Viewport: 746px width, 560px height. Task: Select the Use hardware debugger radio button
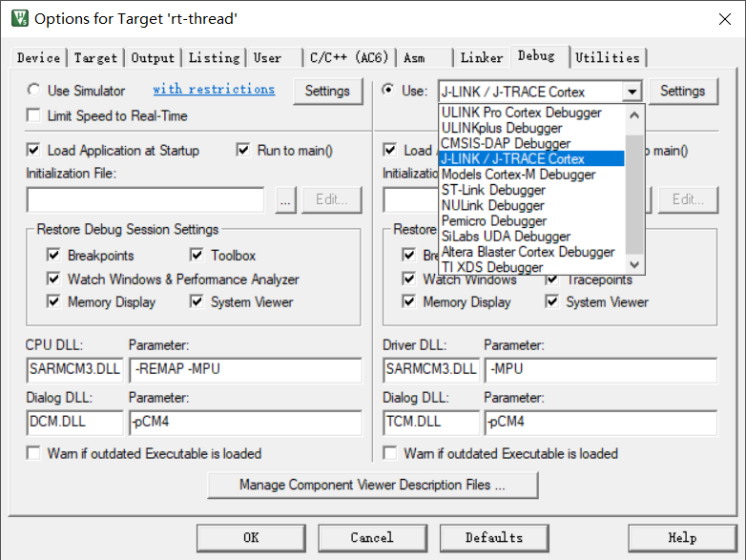click(388, 90)
